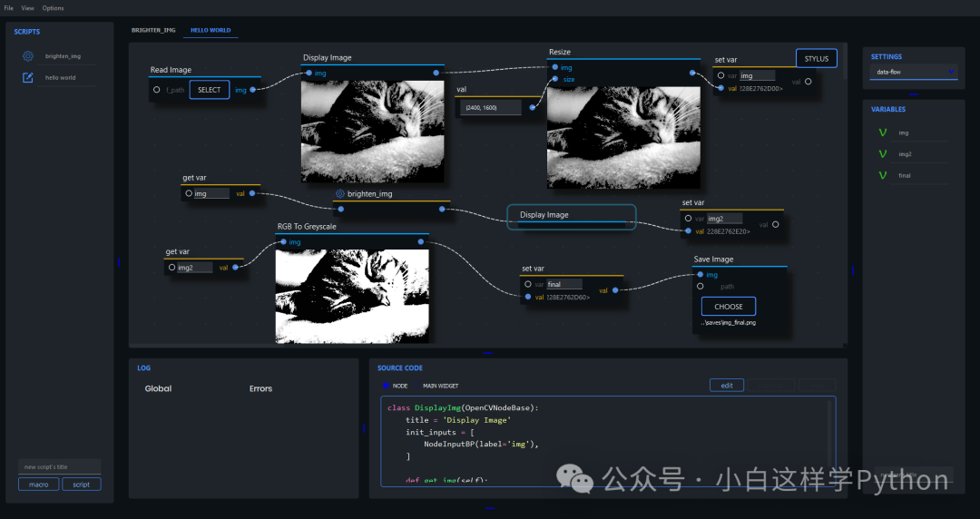980x519 pixels.
Task: Click the green V icon for variable img
Action: 883,132
